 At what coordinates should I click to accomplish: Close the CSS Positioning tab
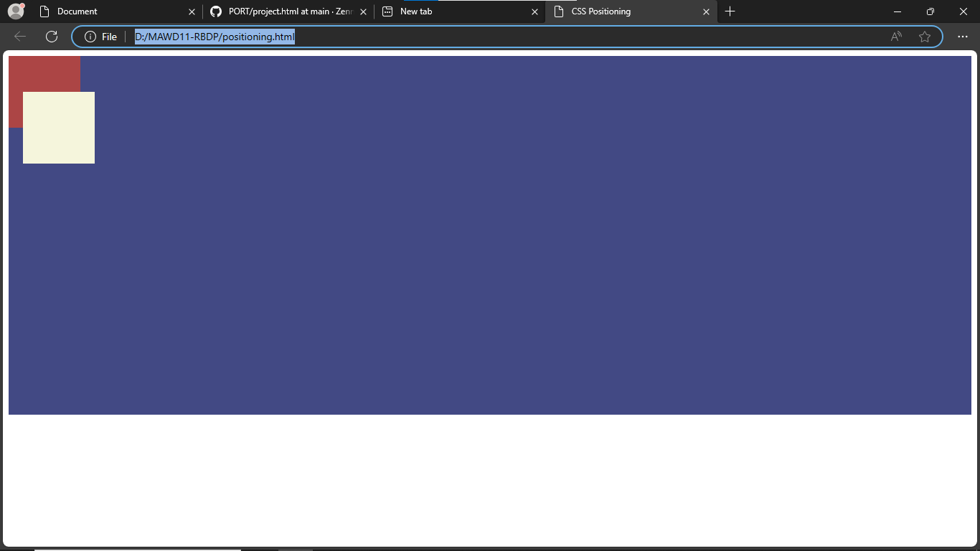(706, 11)
